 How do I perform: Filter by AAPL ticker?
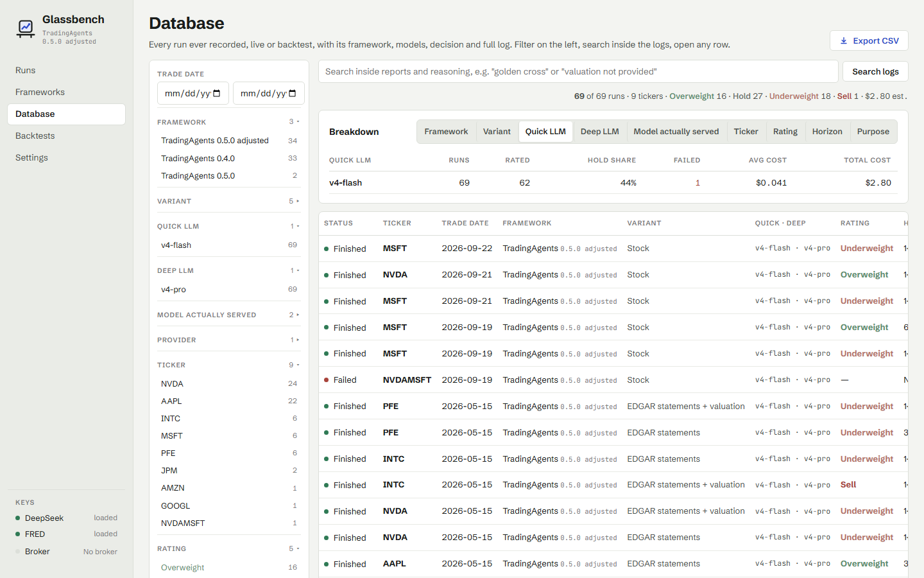click(228, 401)
